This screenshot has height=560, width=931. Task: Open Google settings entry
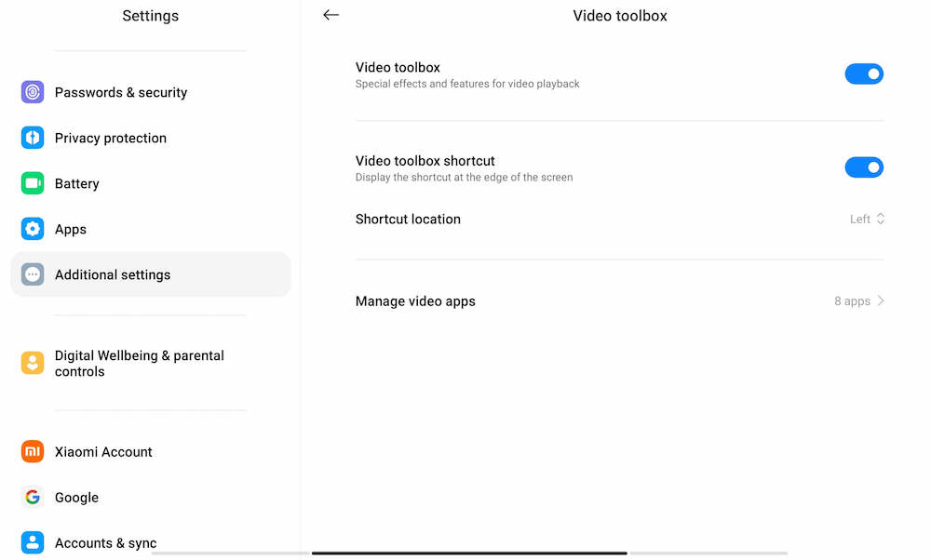[151, 497]
